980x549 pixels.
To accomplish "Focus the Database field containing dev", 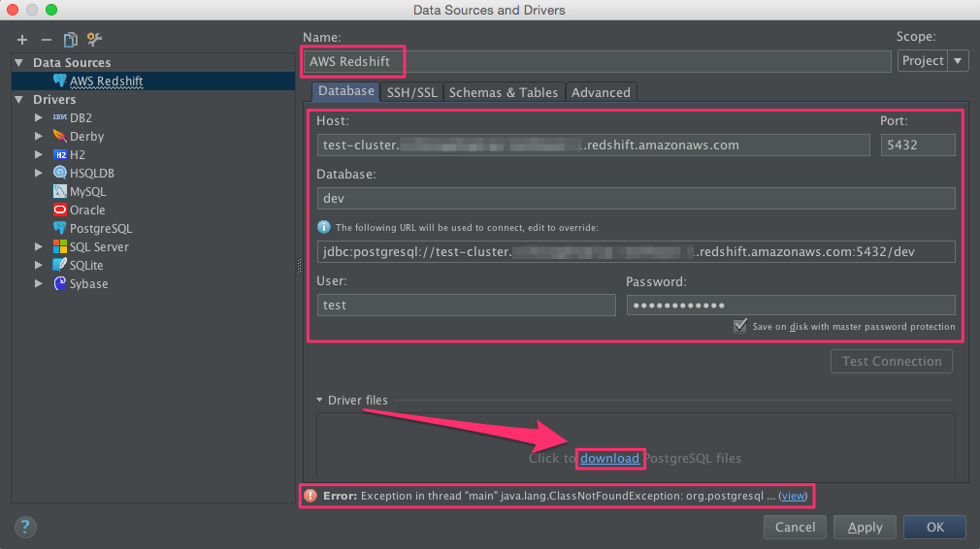I will click(636, 198).
